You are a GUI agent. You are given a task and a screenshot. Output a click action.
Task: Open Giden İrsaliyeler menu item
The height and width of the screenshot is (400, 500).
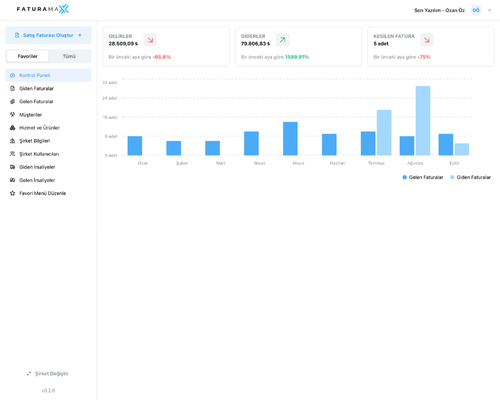point(48,167)
